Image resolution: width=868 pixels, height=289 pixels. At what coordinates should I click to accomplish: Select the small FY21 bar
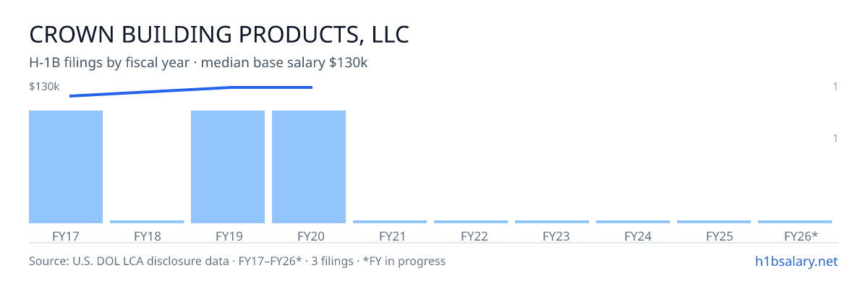(x=390, y=222)
